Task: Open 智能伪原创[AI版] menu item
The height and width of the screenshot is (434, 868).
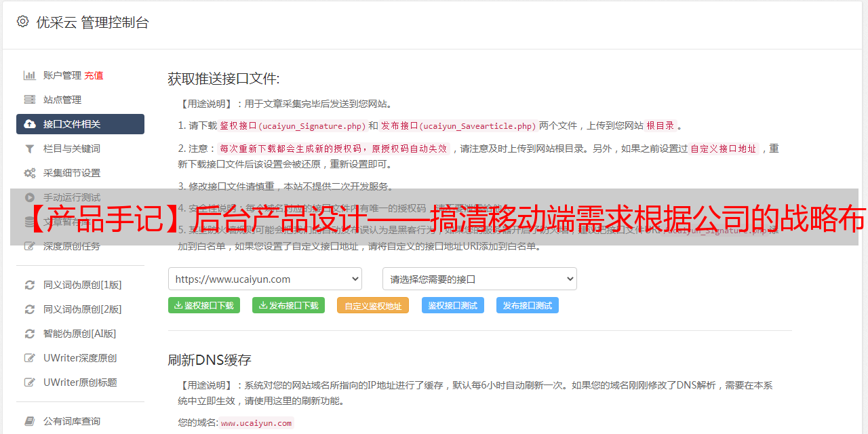Action: (80, 334)
